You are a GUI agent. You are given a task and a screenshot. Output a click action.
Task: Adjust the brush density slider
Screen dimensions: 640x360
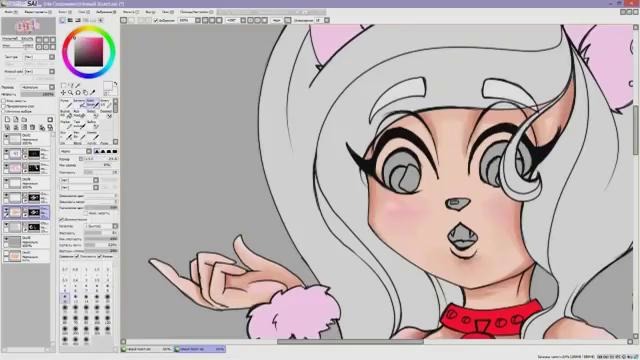[x=101, y=172]
